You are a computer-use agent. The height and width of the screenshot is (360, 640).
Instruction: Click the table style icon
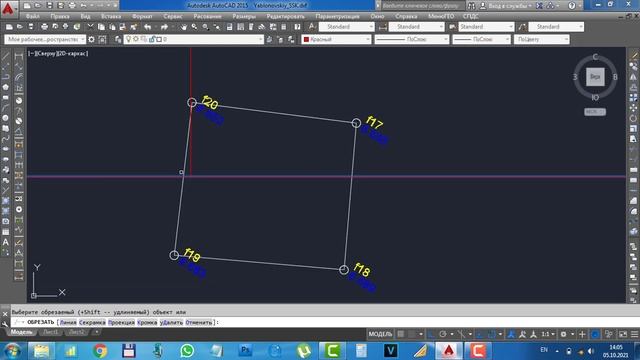point(452,27)
